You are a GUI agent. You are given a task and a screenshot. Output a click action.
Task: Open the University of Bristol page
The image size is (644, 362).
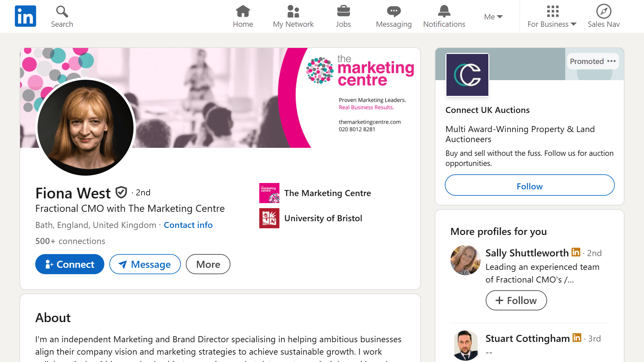(x=323, y=218)
